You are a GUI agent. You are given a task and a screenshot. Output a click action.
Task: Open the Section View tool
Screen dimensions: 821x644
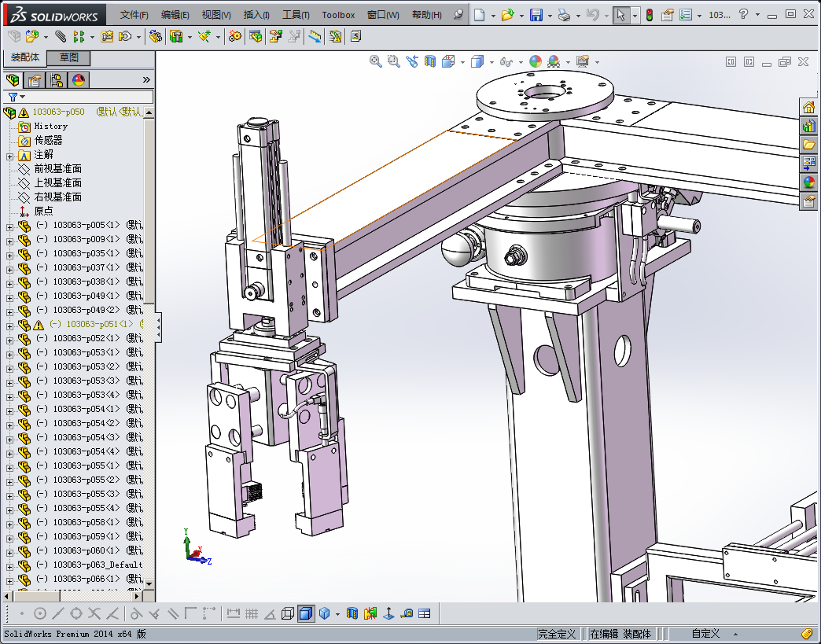430,61
